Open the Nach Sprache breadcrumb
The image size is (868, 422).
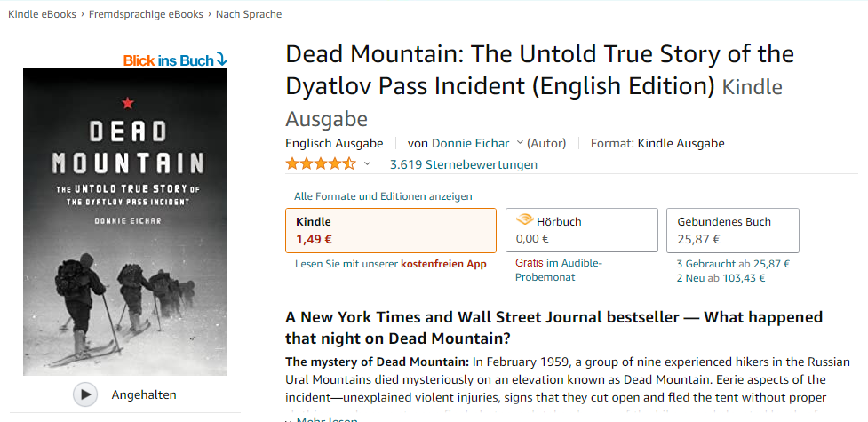[249, 14]
